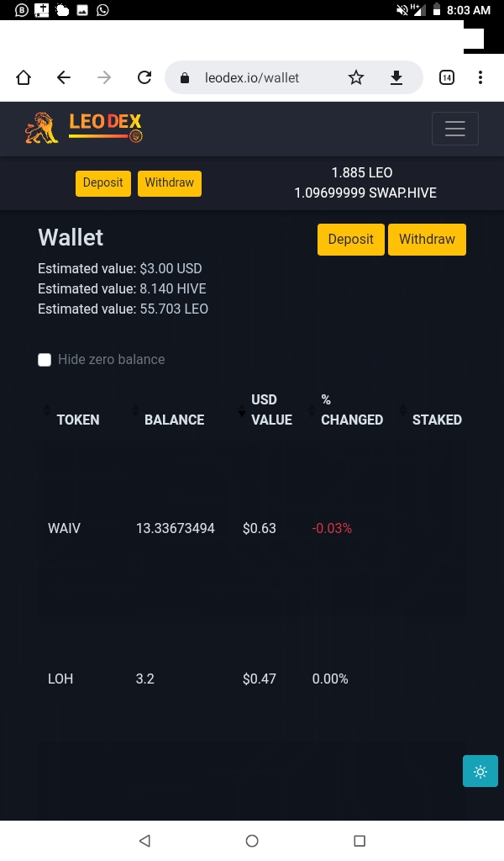Sort the table by USD VALUE column
Screen dimensions: 504x861
(x=271, y=409)
